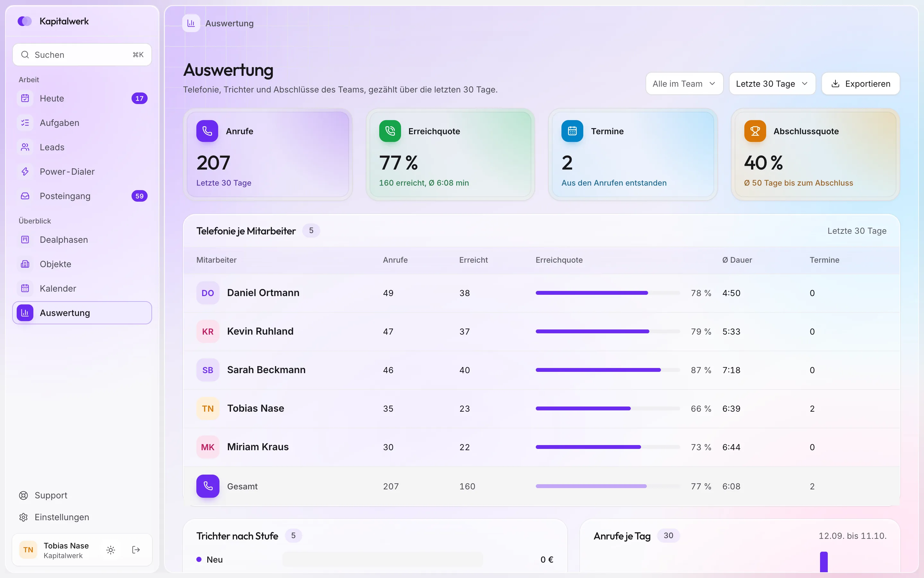Image resolution: width=924 pixels, height=578 pixels.
Task: Launch Power-Dialer lightning icon
Action: (x=25, y=172)
